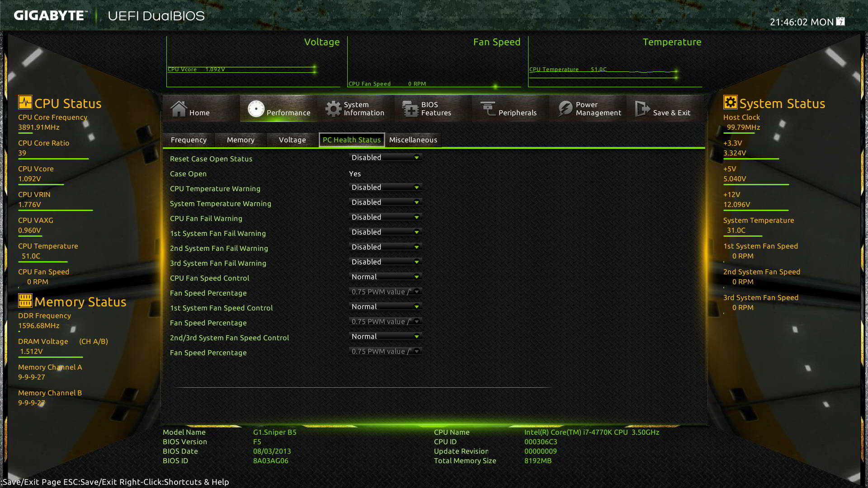868x488 pixels.
Task: Click the GIGABYTE logo
Action: (x=50, y=15)
